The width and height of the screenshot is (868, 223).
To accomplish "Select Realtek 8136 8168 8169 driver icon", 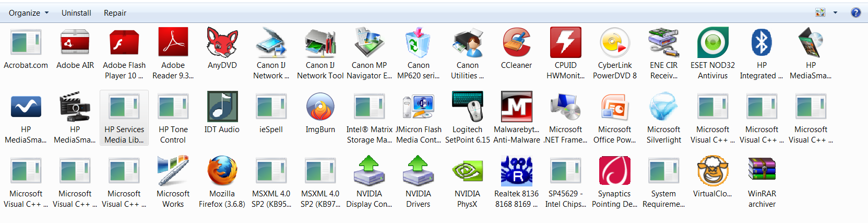I will 516,171.
